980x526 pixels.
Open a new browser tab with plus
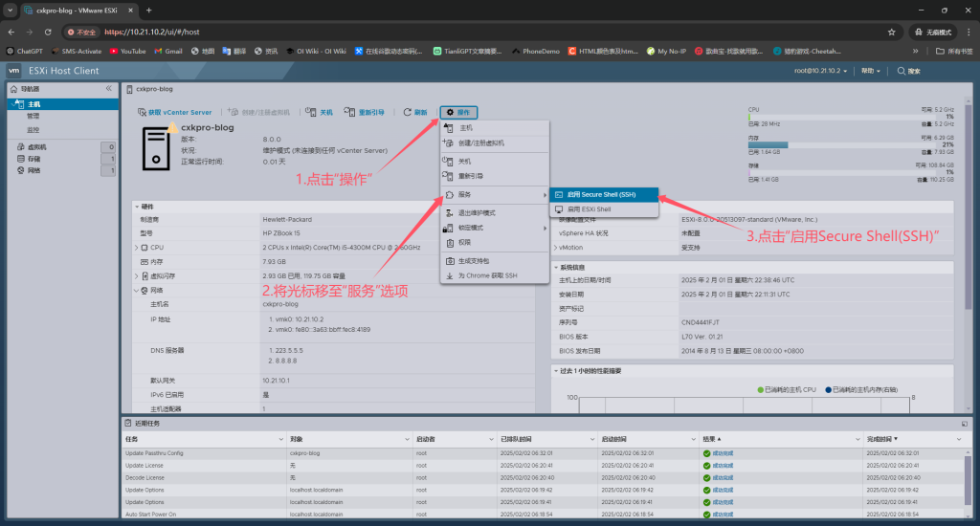[x=148, y=10]
